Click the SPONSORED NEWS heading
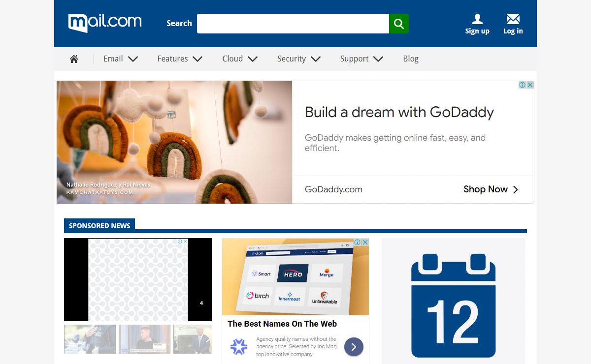The image size is (591, 364). click(99, 226)
